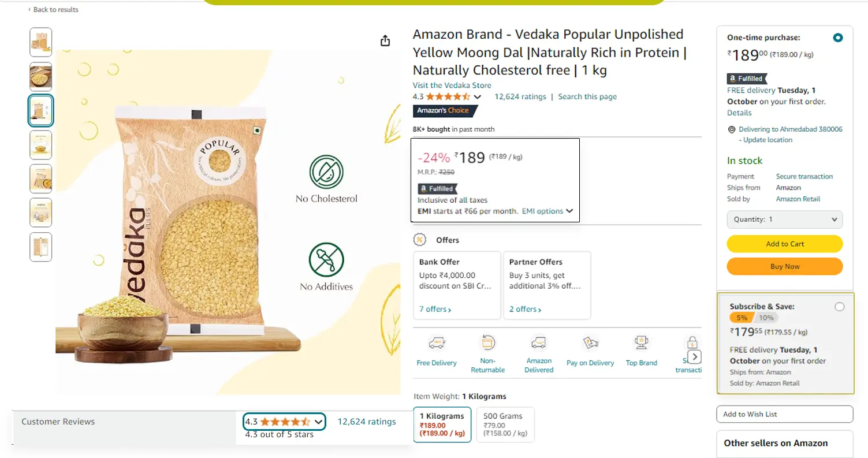Click the Amazon Delivered icon
Image resolution: width=868 pixels, height=458 pixels.
coord(539,343)
